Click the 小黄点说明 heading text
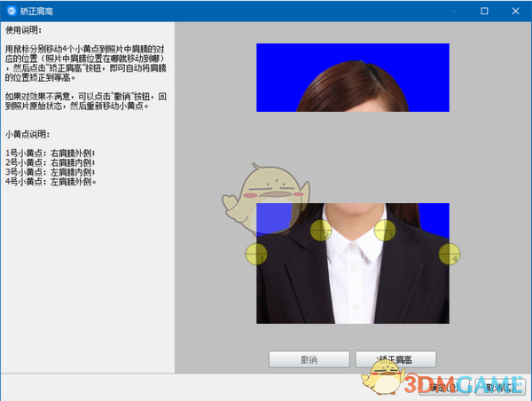The width and height of the screenshot is (532, 401). click(28, 134)
